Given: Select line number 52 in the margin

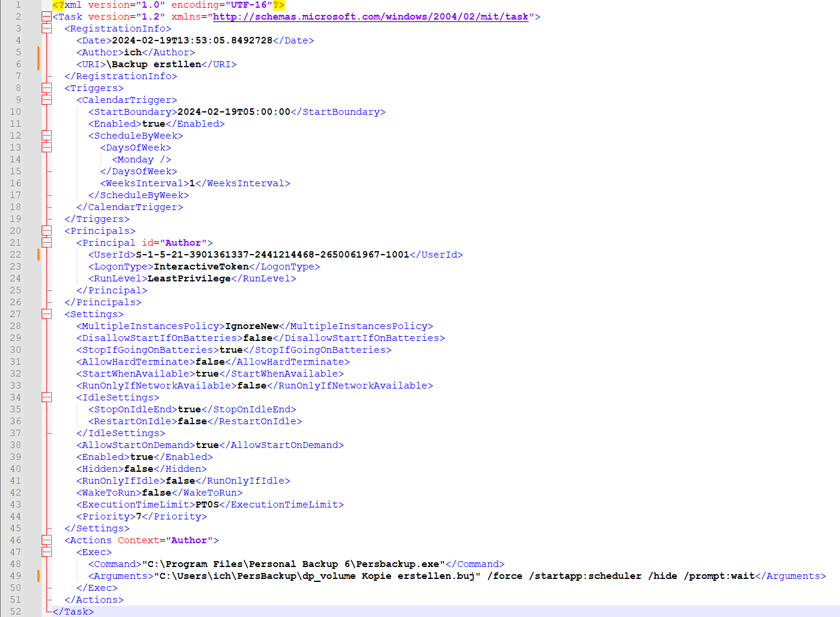Looking at the screenshot, I should pos(15,612).
